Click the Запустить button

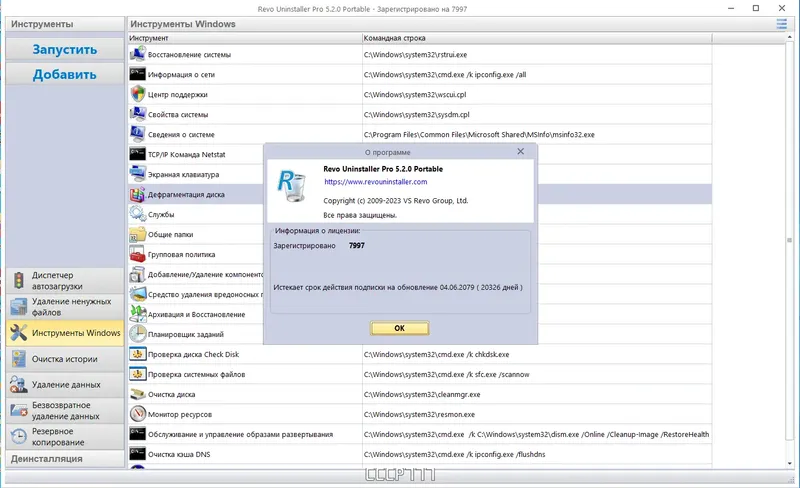coord(65,50)
